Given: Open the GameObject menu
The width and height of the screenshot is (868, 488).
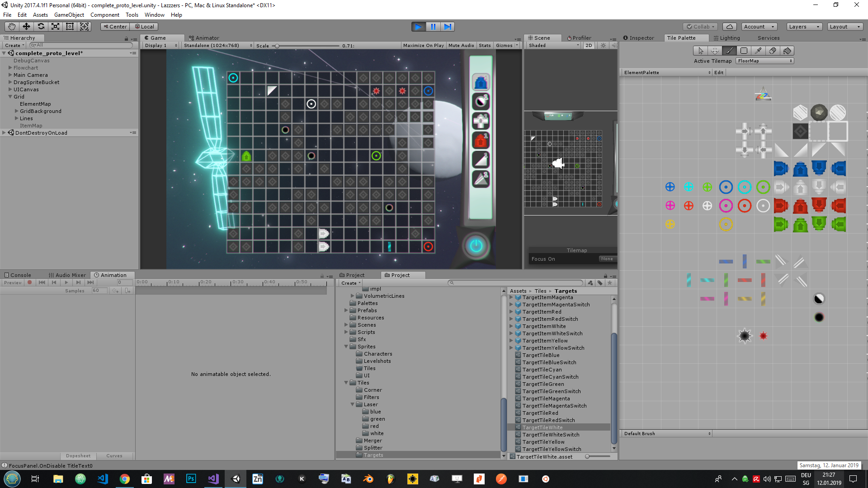Looking at the screenshot, I should pyautogui.click(x=69, y=15).
